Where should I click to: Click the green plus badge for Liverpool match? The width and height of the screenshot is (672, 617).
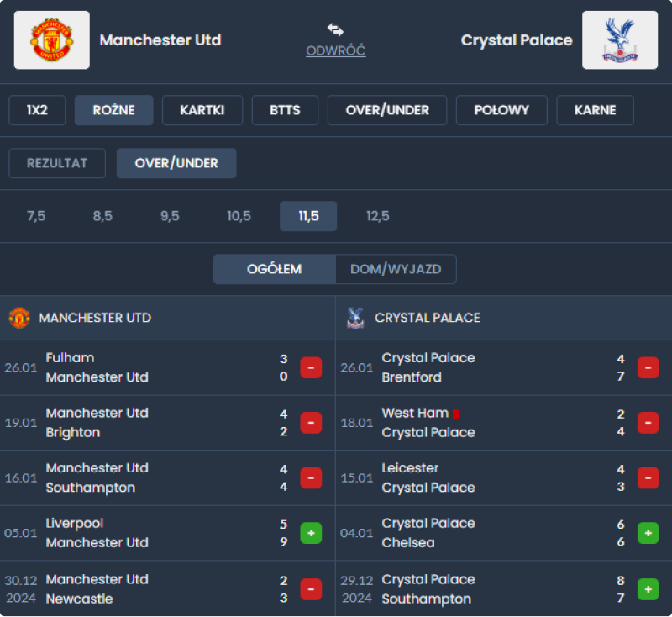(311, 533)
